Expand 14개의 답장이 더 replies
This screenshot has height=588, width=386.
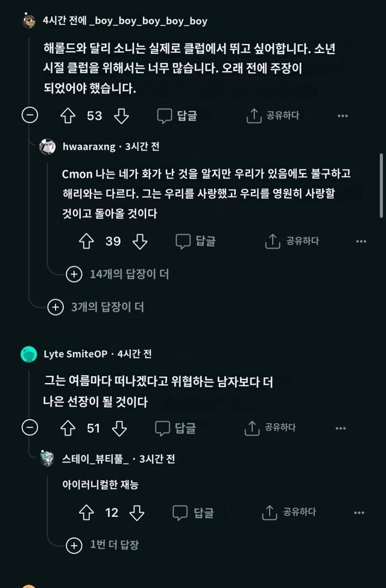pos(74,274)
